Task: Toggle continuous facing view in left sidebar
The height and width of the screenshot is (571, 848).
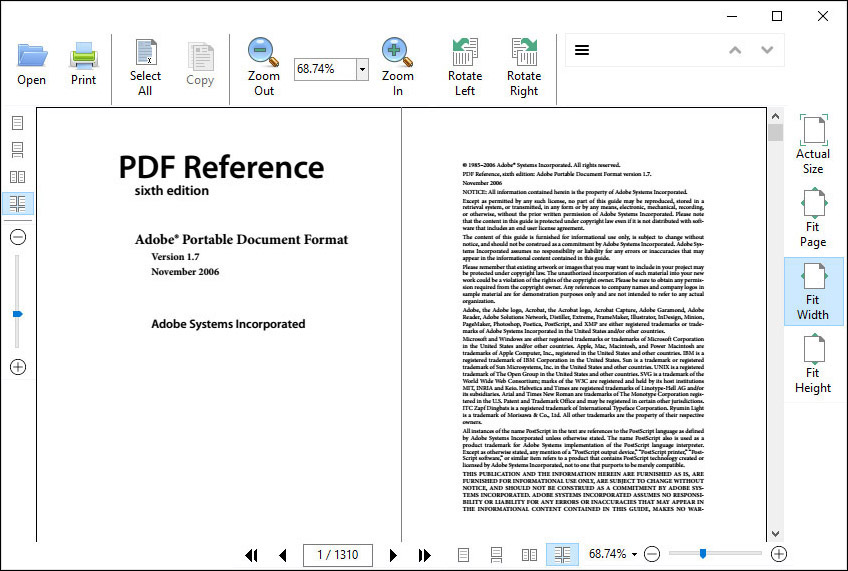Action: [x=17, y=204]
